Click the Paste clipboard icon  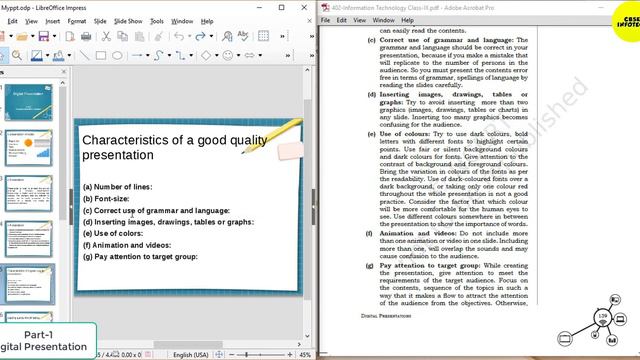click(x=139, y=36)
